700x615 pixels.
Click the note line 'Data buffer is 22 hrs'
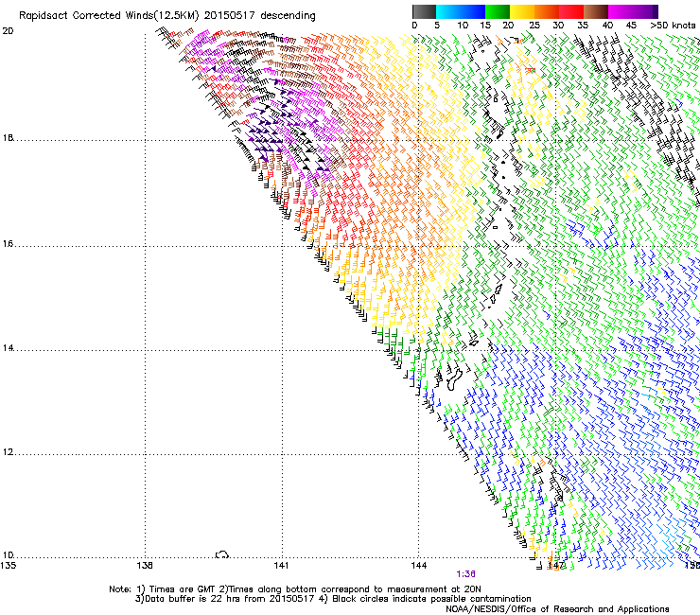click(192, 599)
